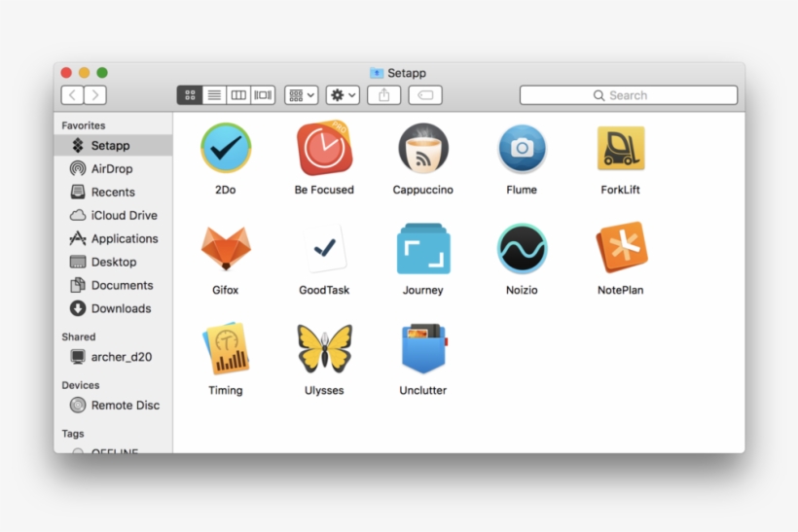This screenshot has height=532, width=798.
Task: Click the 'Tags' sidebar heading
Action: click(x=73, y=434)
